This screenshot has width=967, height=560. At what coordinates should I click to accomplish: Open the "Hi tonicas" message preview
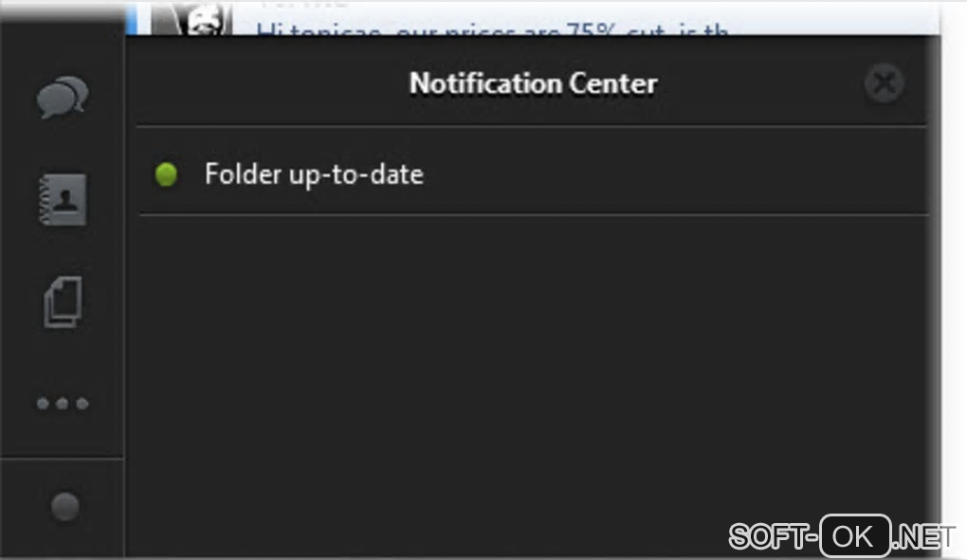[493, 30]
